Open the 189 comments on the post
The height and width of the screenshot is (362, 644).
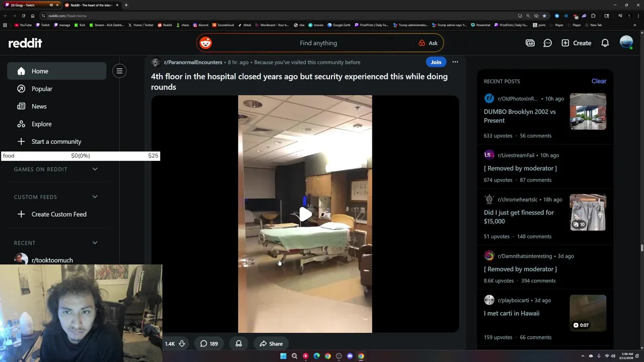click(209, 344)
